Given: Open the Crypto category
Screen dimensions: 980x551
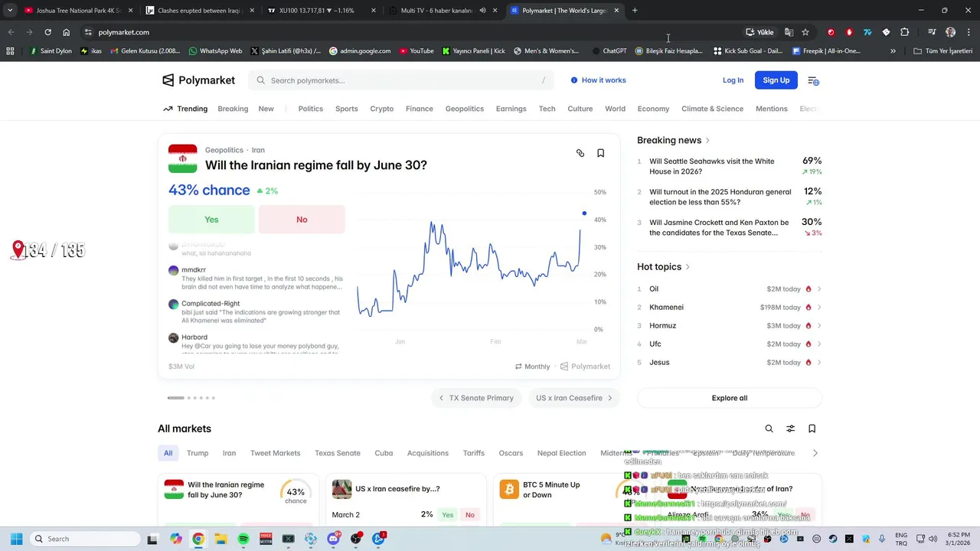Looking at the screenshot, I should point(381,109).
